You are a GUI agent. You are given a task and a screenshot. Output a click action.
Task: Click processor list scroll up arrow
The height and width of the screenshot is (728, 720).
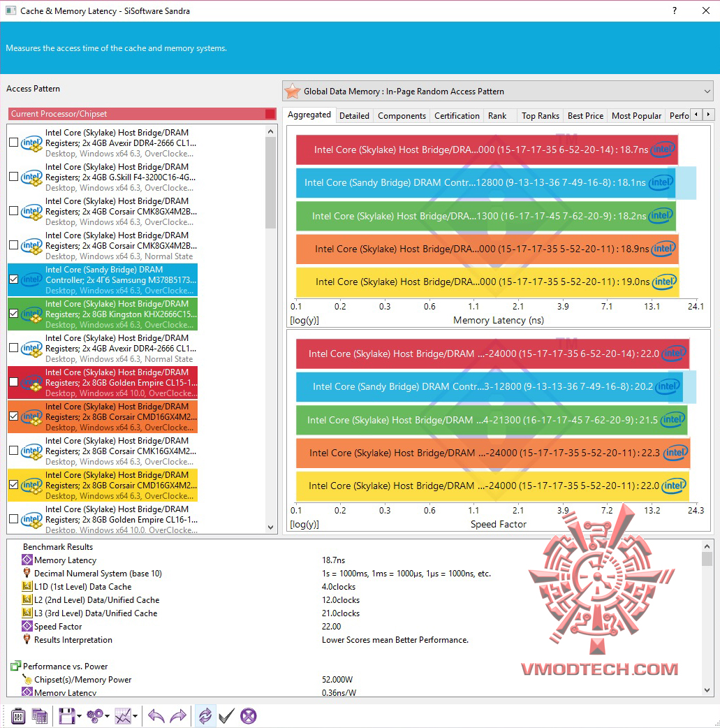pos(271,132)
